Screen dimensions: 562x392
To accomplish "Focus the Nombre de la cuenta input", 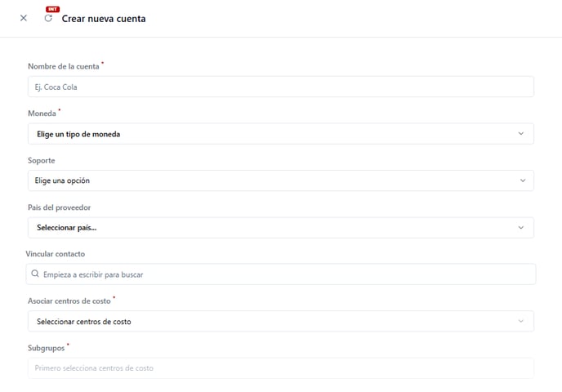I will pyautogui.click(x=280, y=87).
